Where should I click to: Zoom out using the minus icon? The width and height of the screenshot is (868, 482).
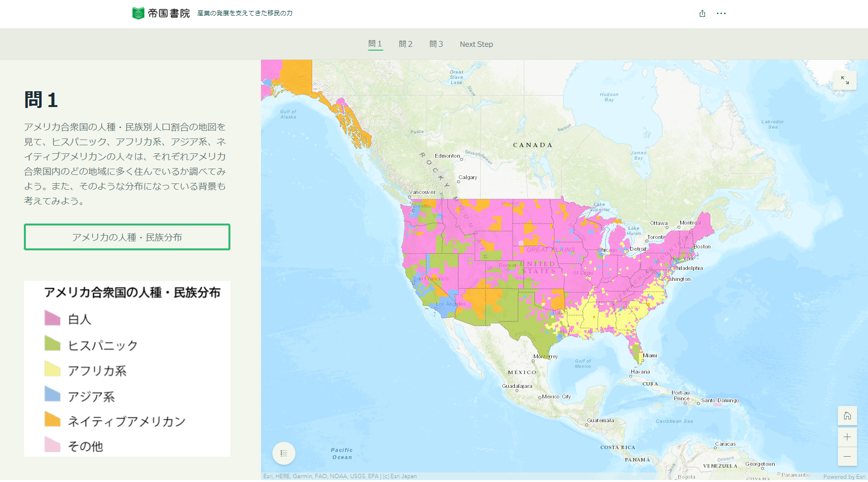[x=847, y=456]
